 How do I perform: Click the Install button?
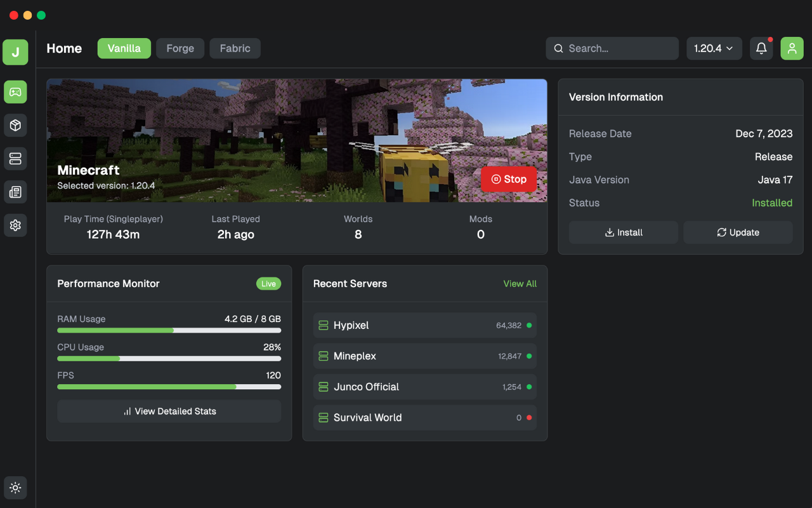(x=624, y=232)
